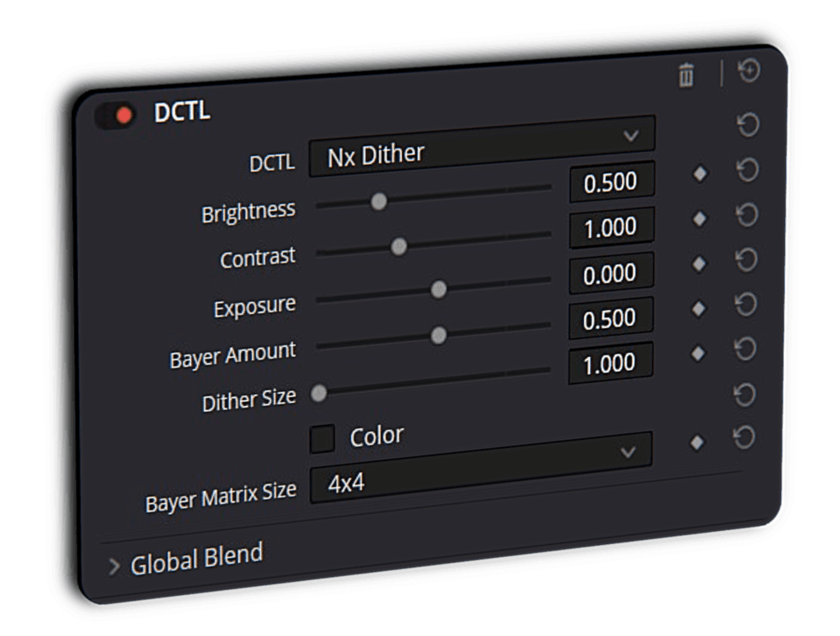
Task: Click the DCTL panel title text
Action: [x=182, y=112]
